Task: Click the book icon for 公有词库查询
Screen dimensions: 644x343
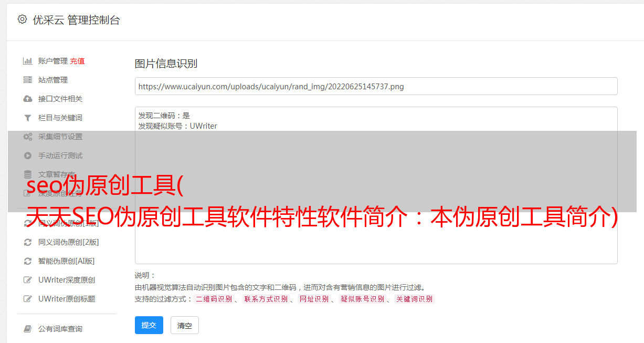Action: pos(28,329)
